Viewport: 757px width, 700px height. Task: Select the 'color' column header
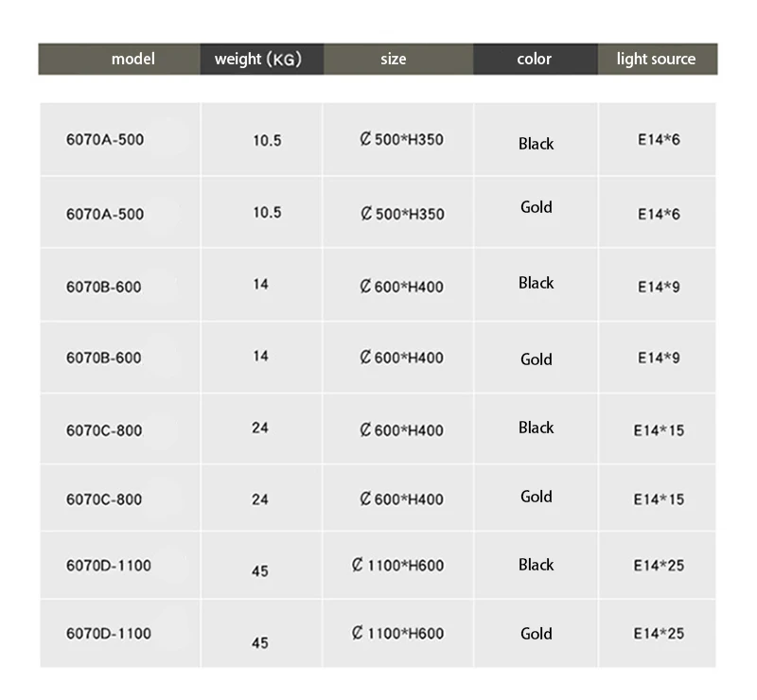point(536,59)
